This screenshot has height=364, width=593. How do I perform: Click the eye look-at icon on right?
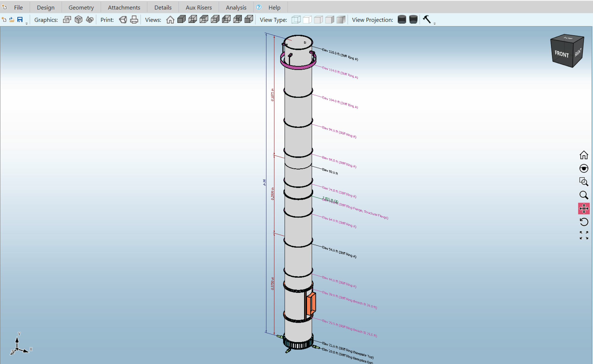[584, 168]
